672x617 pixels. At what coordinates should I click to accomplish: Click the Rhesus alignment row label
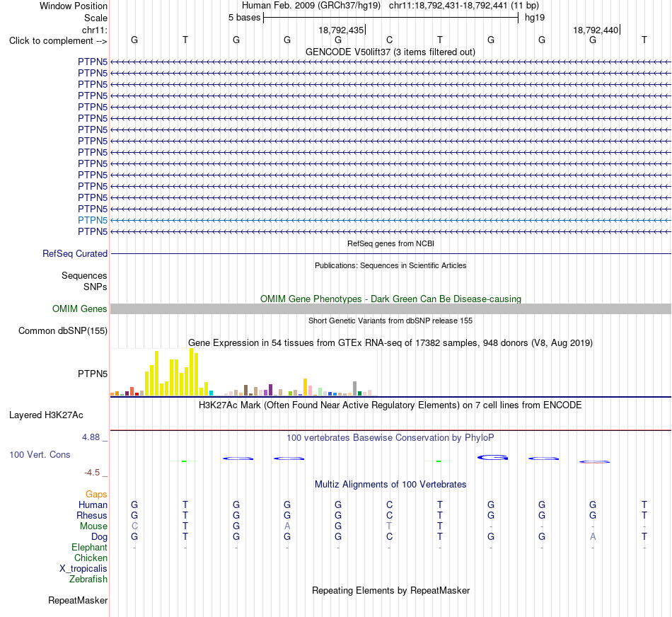pyautogui.click(x=92, y=515)
